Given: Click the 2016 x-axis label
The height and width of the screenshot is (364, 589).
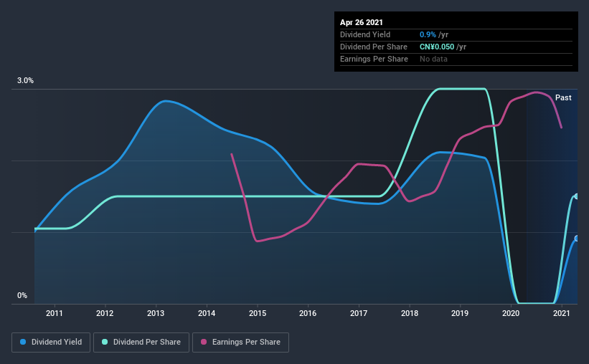Looking at the screenshot, I should point(308,313).
